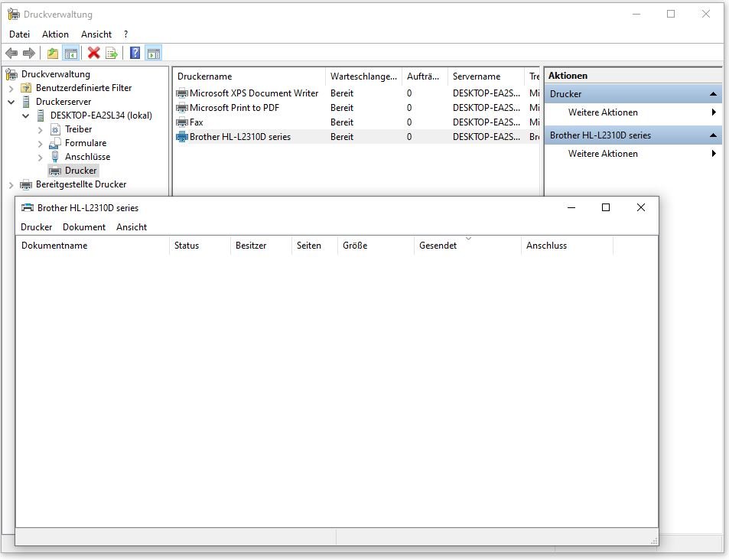The image size is (729, 560).
Task: Sort queue by Gesendet column header
Action: tap(467, 246)
